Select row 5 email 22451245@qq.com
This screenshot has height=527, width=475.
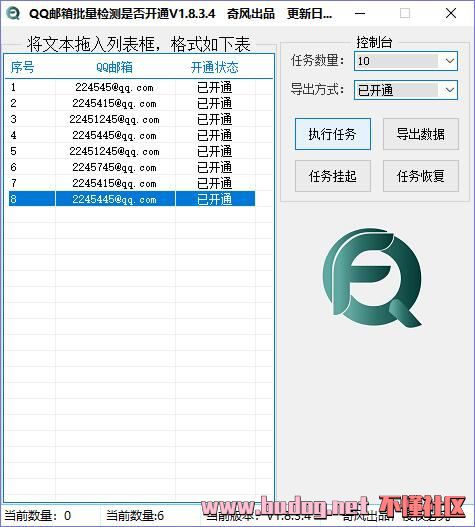click(x=114, y=152)
